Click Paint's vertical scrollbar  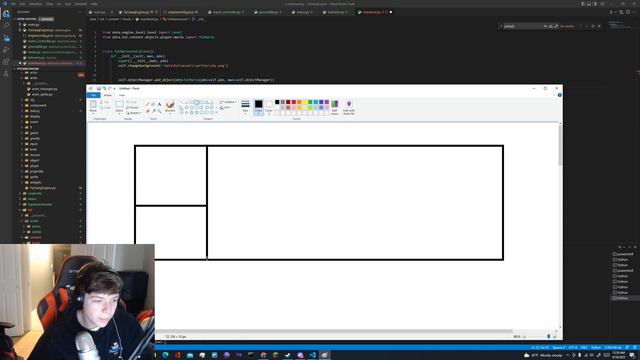[x=560, y=144]
